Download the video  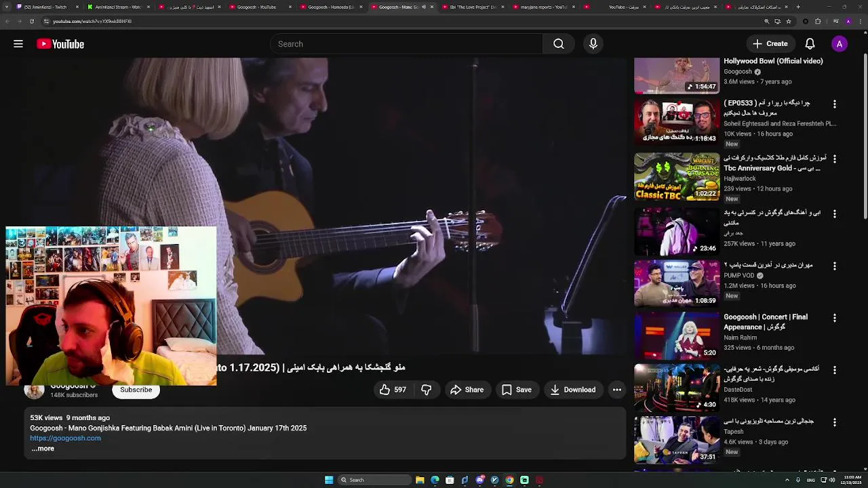coord(573,390)
